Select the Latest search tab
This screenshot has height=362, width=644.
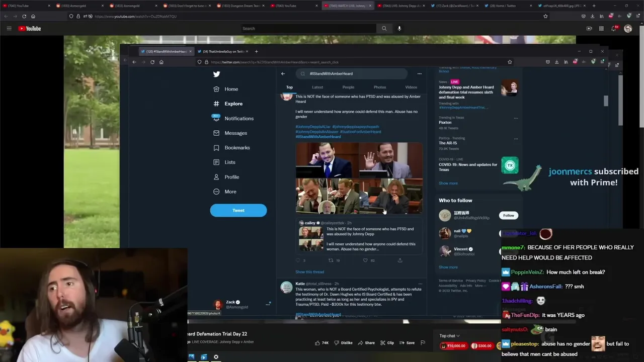317,87
